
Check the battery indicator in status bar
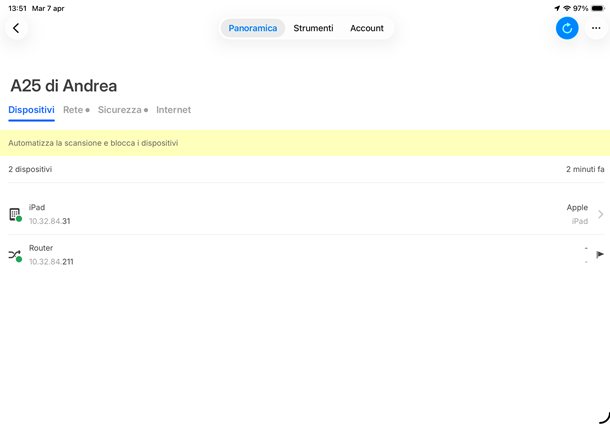[598, 8]
